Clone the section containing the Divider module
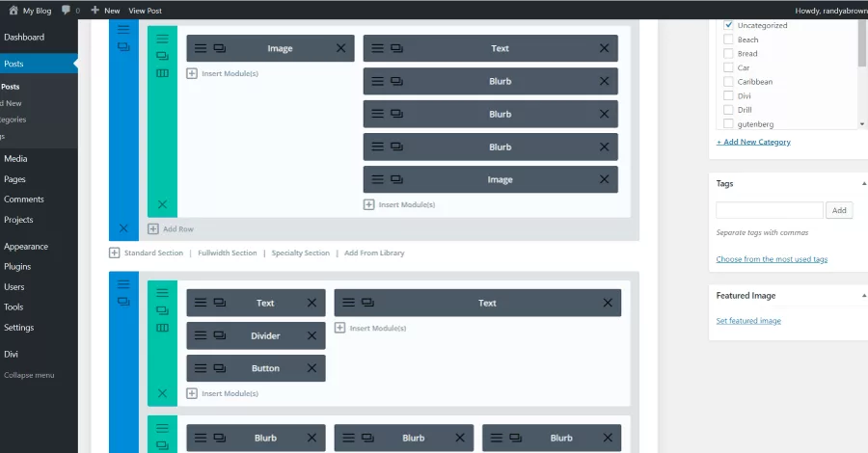The height and width of the screenshot is (453, 868). pos(123,302)
